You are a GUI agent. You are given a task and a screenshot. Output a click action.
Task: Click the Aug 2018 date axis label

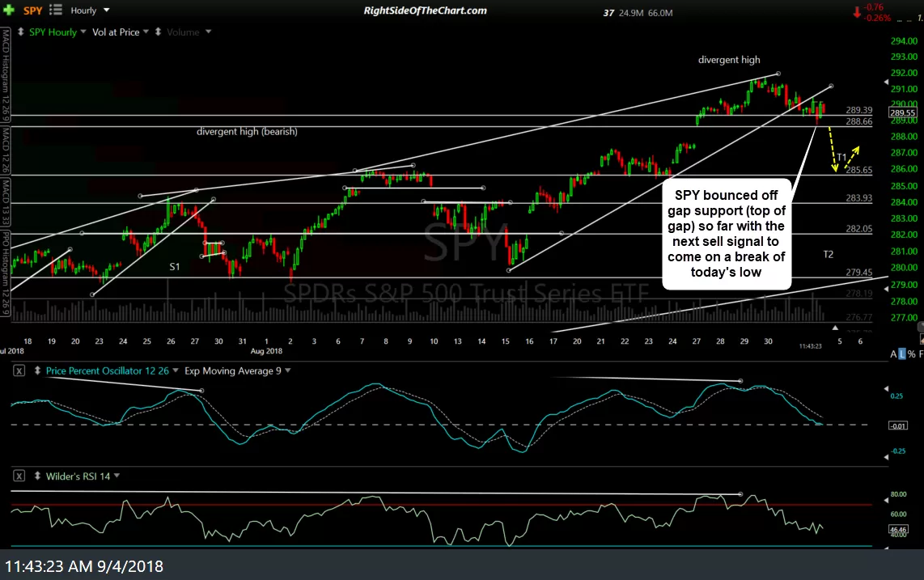click(x=266, y=351)
